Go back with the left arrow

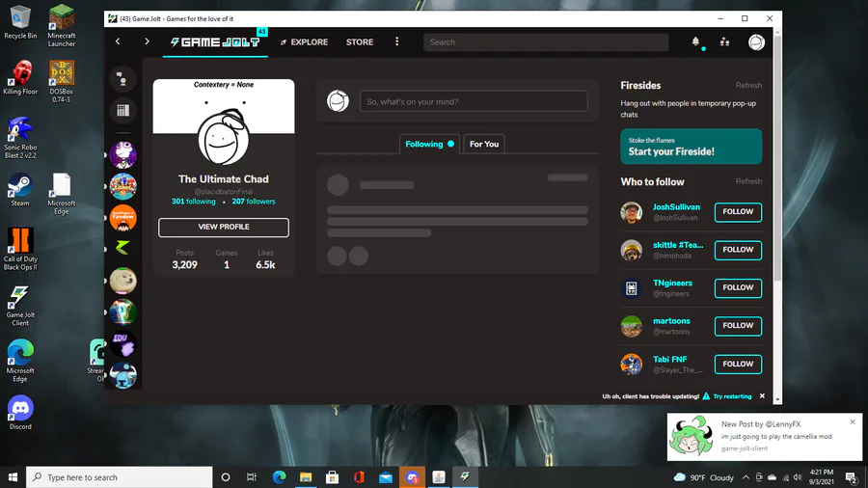(x=118, y=41)
